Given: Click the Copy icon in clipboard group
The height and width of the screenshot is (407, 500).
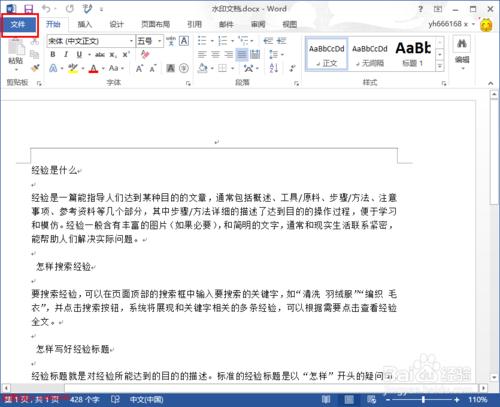Looking at the screenshot, I should 35,54.
